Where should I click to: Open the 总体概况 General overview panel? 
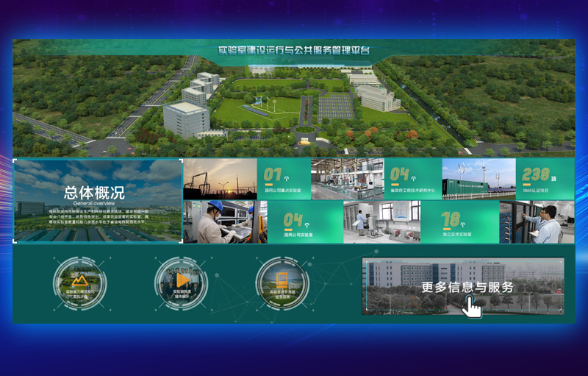point(98,200)
